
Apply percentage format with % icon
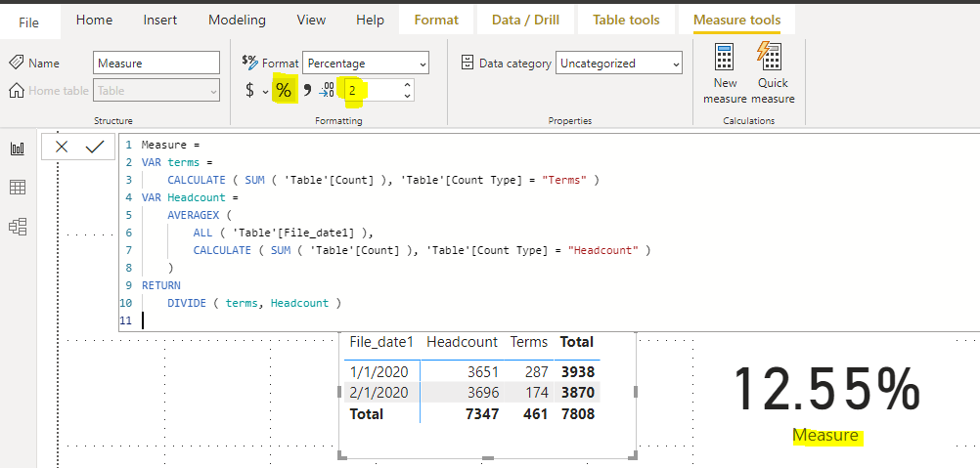[284, 91]
